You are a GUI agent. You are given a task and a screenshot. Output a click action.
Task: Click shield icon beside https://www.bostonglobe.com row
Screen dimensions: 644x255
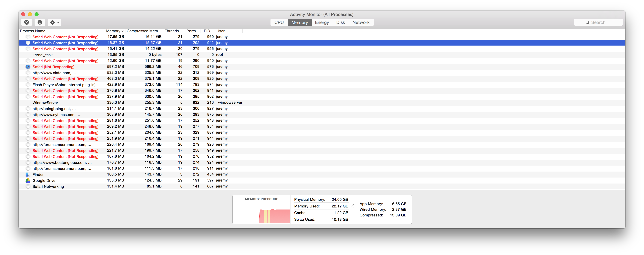point(28,163)
